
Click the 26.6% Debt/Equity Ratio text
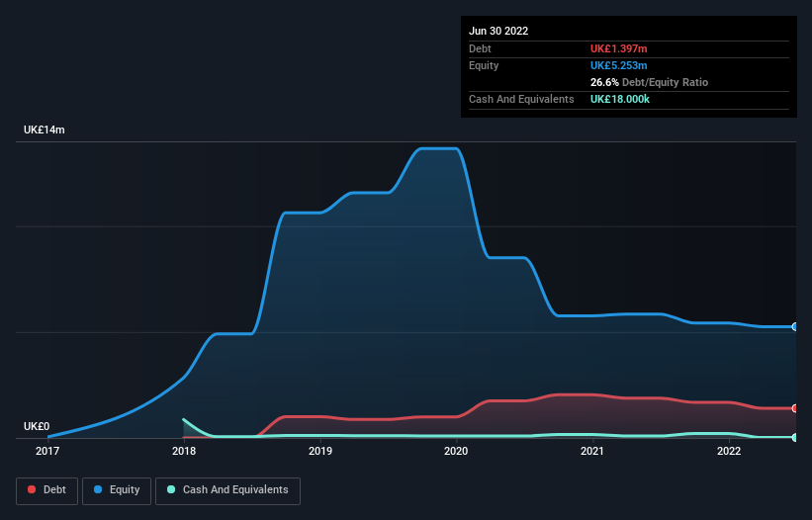(x=649, y=82)
